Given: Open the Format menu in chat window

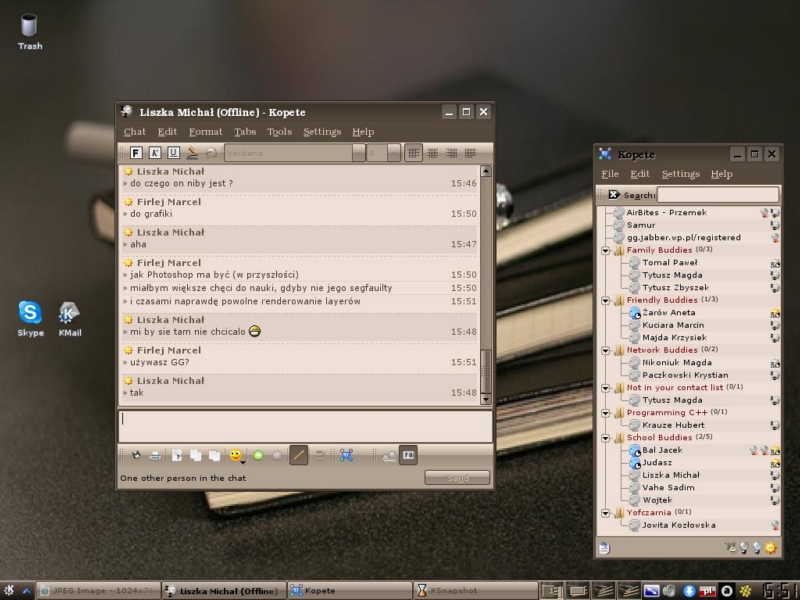Looking at the screenshot, I should (x=206, y=132).
